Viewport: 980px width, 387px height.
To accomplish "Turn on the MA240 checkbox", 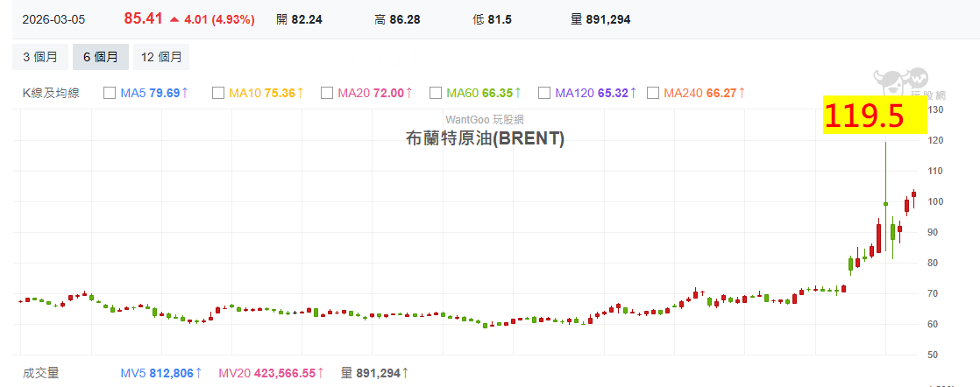I will point(652,92).
